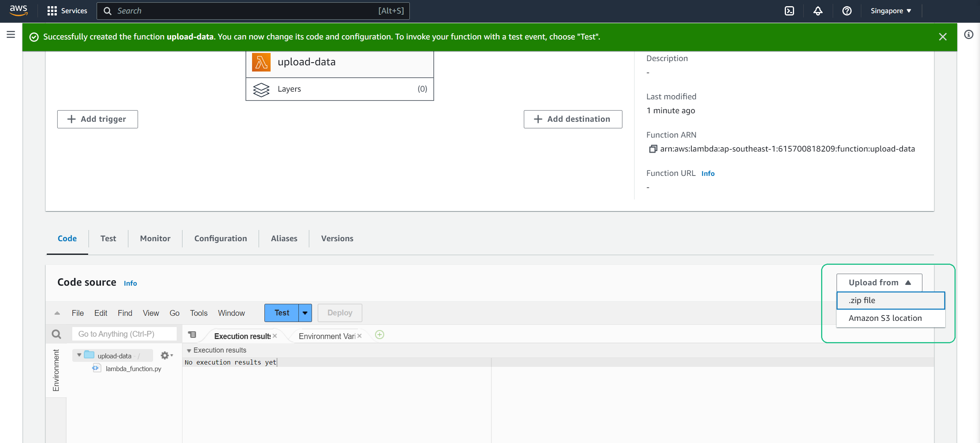980x443 pixels.
Task: Close the Execution results tab
Action: click(275, 336)
